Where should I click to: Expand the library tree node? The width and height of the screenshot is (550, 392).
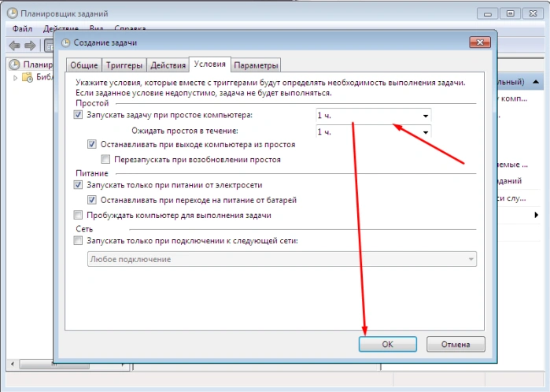pyautogui.click(x=16, y=78)
